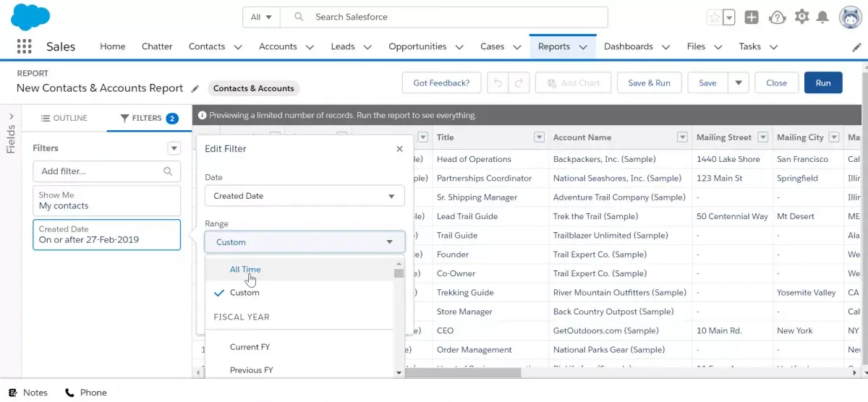The width and height of the screenshot is (868, 402).
Task: Expand the Opportunities tab chevron
Action: click(x=459, y=47)
